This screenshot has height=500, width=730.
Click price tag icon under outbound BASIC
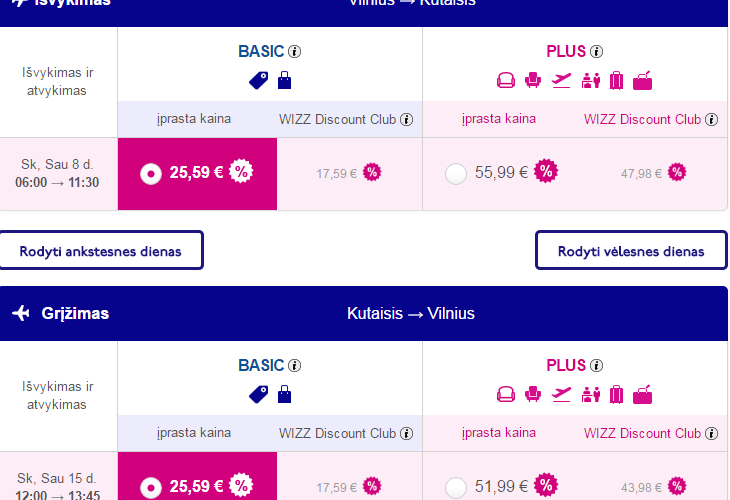(259, 81)
